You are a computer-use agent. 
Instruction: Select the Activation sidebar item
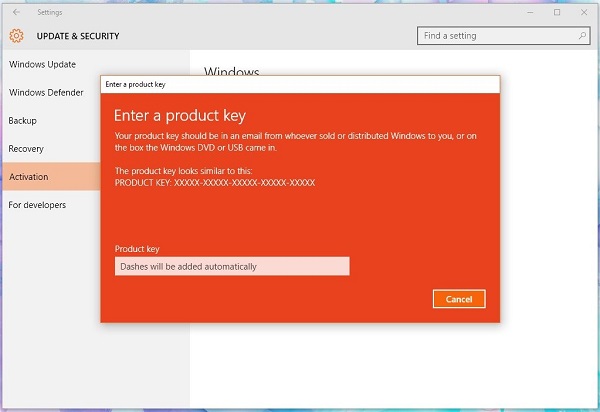[x=51, y=176]
